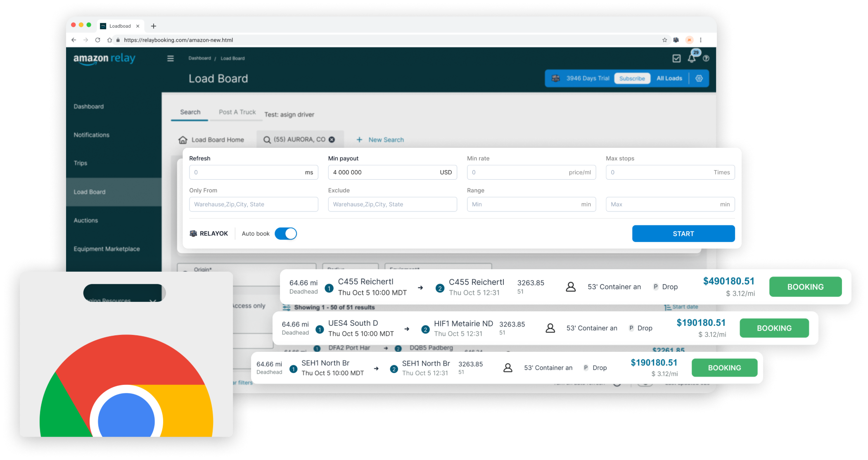Click Load Board breadcrumb link
Viewport: 868px width, 460px height.
(x=232, y=58)
